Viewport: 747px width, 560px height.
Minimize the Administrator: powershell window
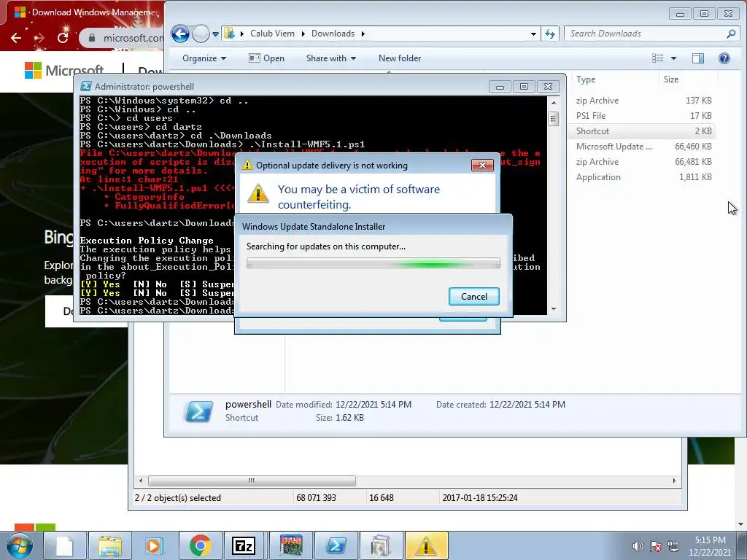500,87
